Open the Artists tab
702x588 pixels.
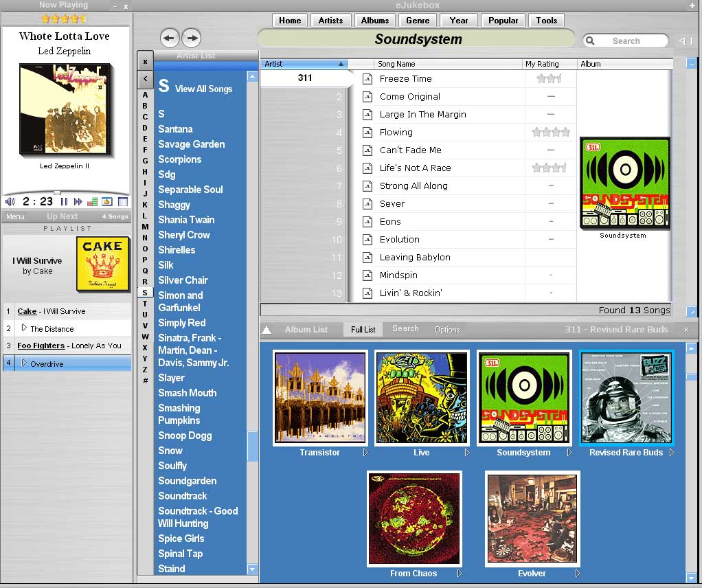(x=330, y=21)
